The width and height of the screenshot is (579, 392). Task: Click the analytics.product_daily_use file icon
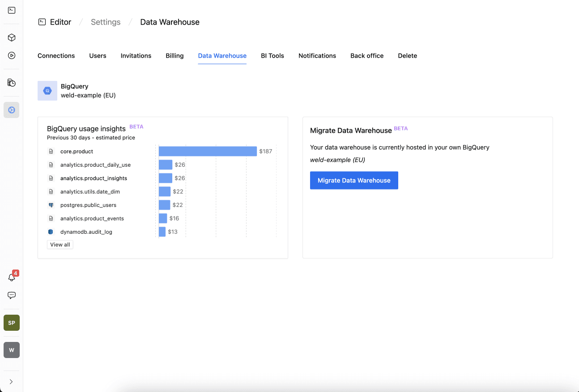[51, 165]
